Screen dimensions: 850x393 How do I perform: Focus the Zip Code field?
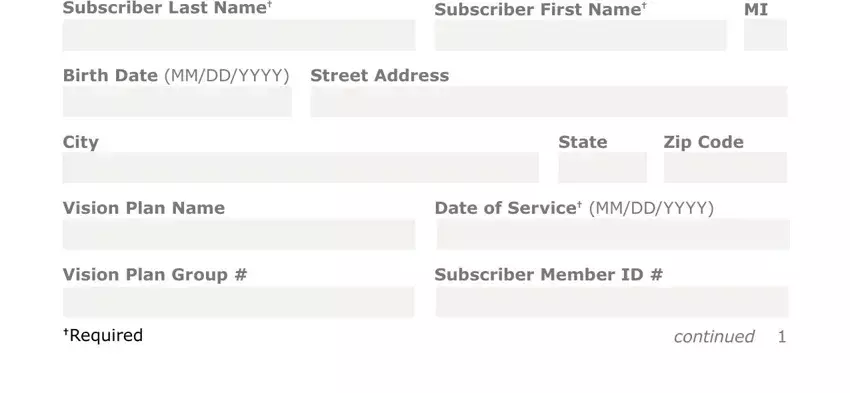click(x=725, y=167)
